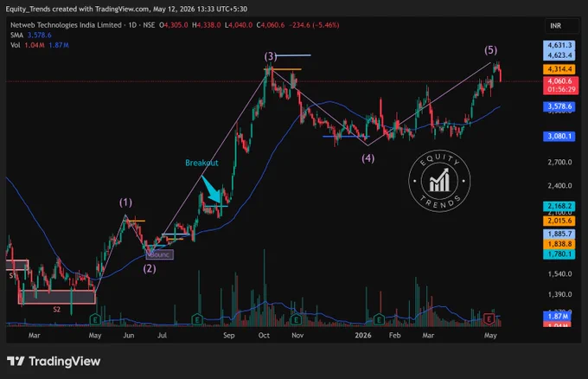Click the close price C4,060.6
This screenshot has width=588, height=379.
[x=271, y=25]
